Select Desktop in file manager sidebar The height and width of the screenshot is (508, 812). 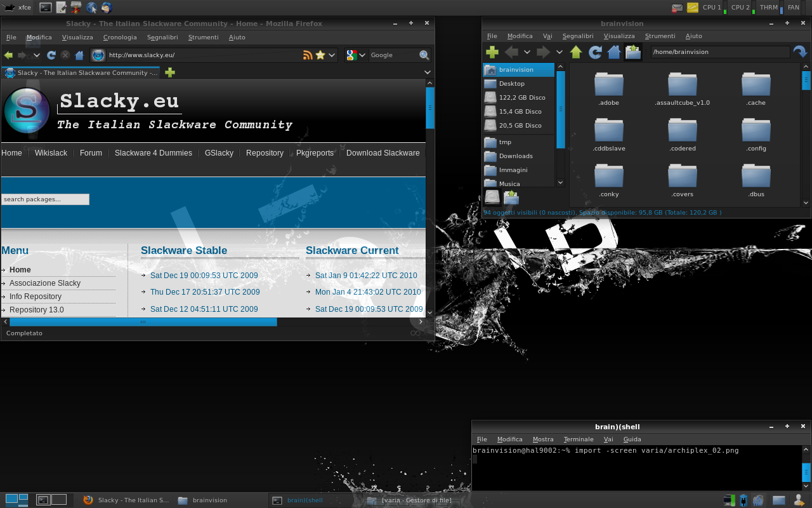tap(518, 84)
